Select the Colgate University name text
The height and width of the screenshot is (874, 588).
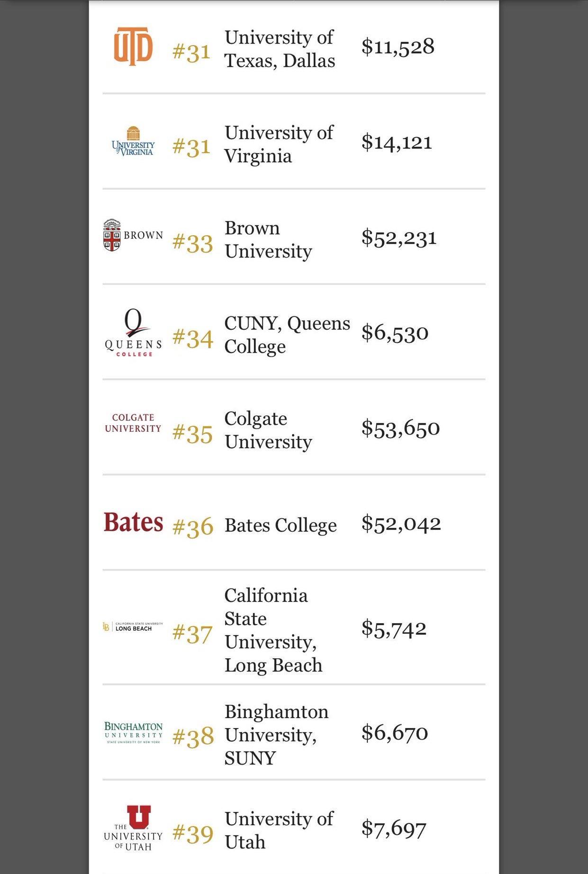pos(268,430)
